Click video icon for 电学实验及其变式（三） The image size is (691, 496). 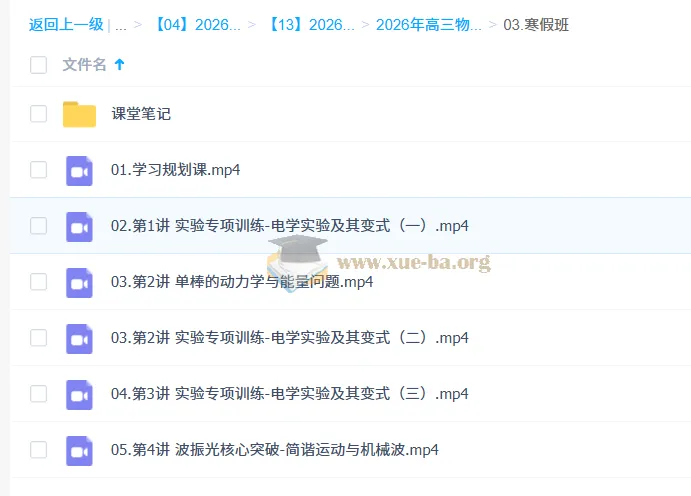click(79, 394)
